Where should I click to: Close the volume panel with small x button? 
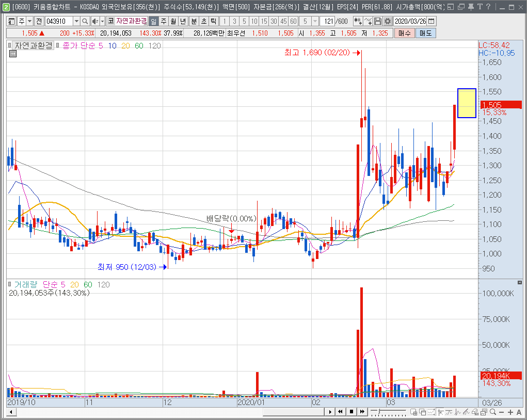point(520,283)
